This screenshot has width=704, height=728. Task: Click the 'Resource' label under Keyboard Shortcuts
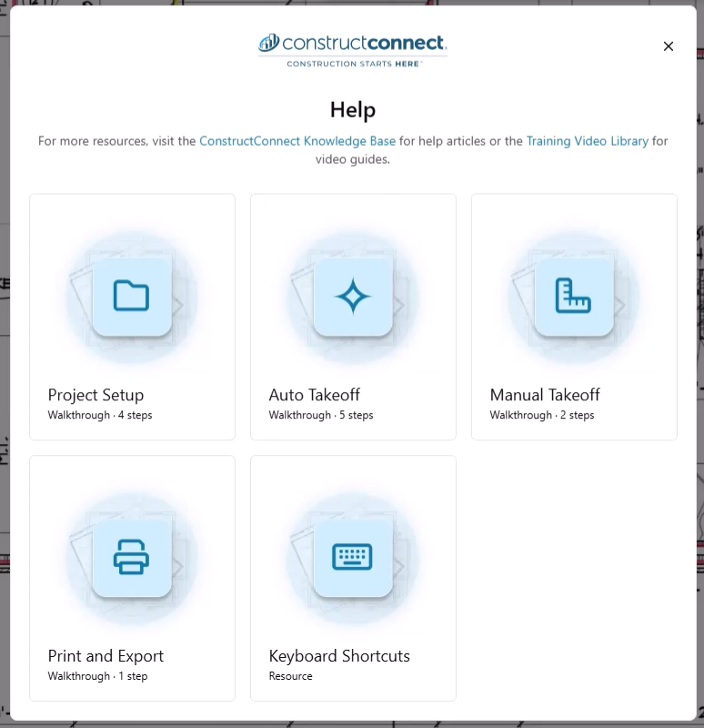click(x=290, y=676)
